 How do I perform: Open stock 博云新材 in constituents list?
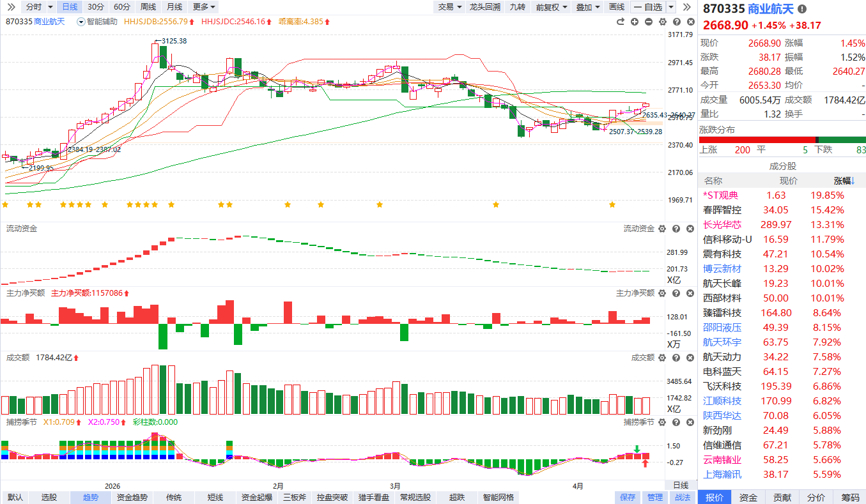[x=722, y=269]
